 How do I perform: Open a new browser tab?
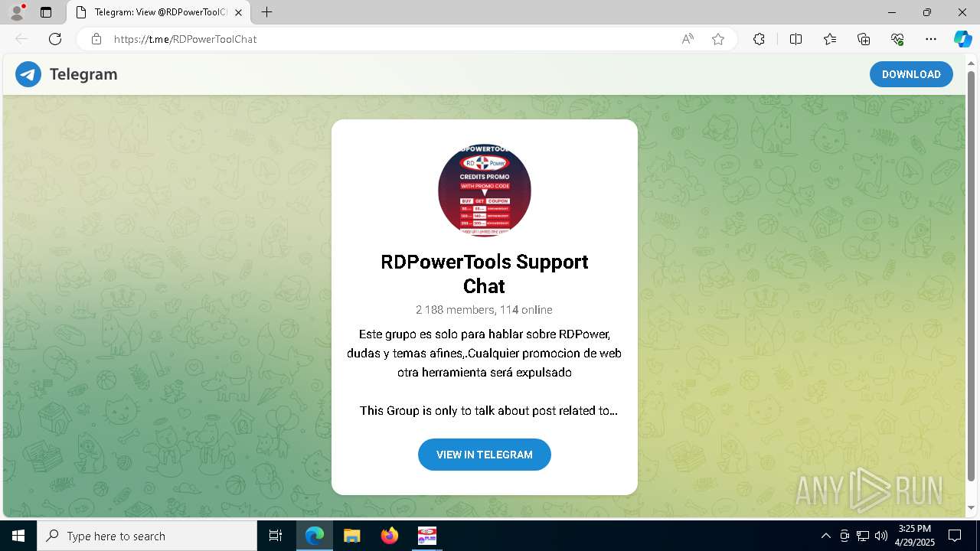tap(266, 12)
